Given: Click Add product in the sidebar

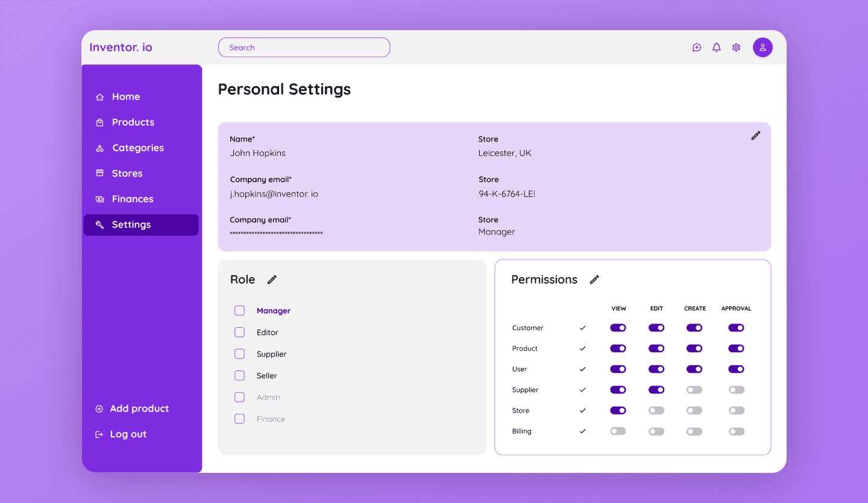Looking at the screenshot, I should [133, 408].
